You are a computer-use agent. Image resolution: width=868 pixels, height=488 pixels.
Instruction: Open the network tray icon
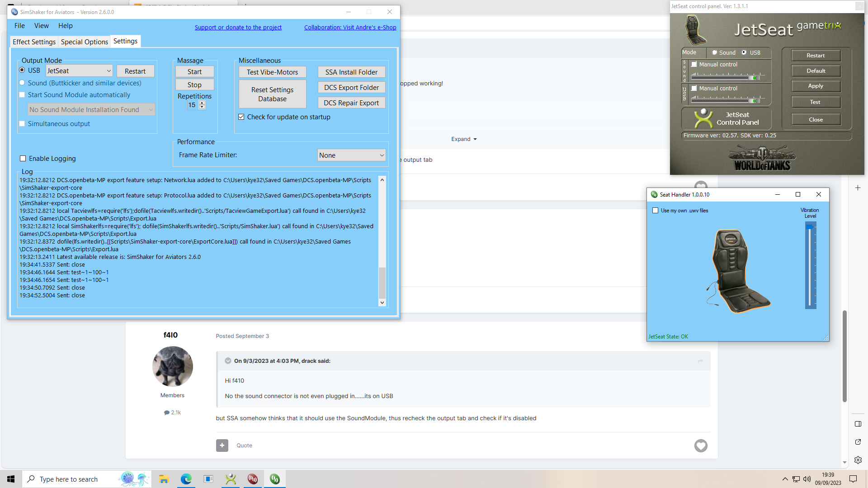point(796,479)
